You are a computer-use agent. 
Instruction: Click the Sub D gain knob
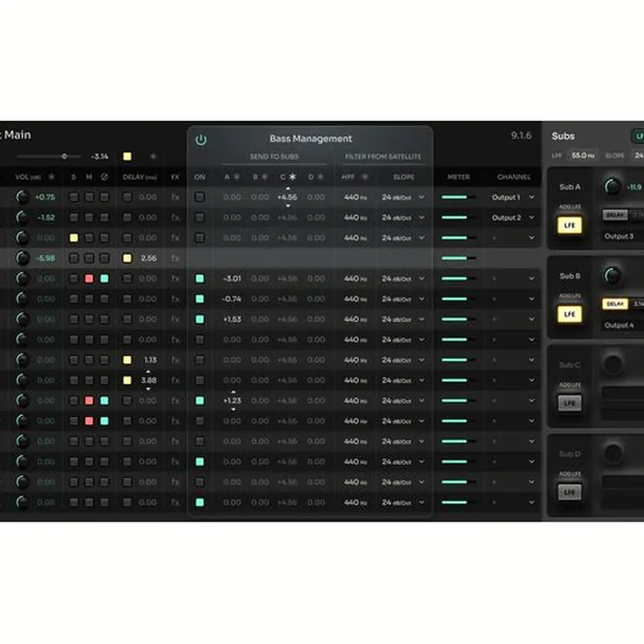[x=613, y=453]
